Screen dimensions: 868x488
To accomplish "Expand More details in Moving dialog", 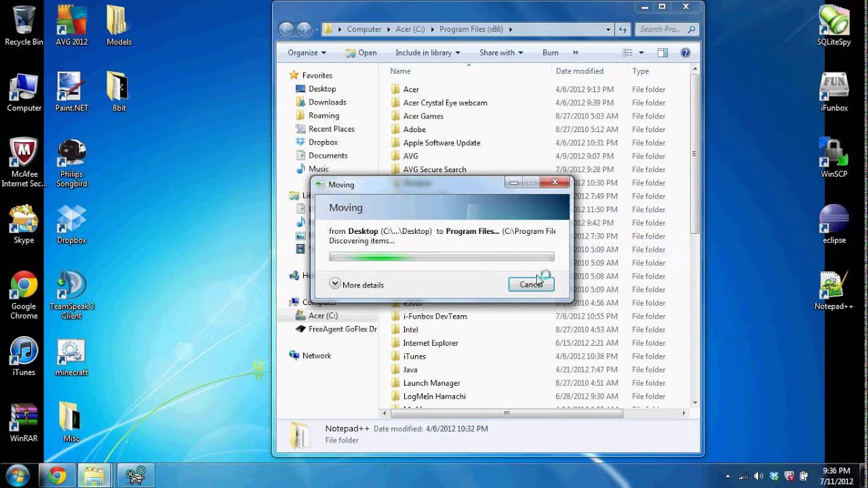I will pos(356,285).
